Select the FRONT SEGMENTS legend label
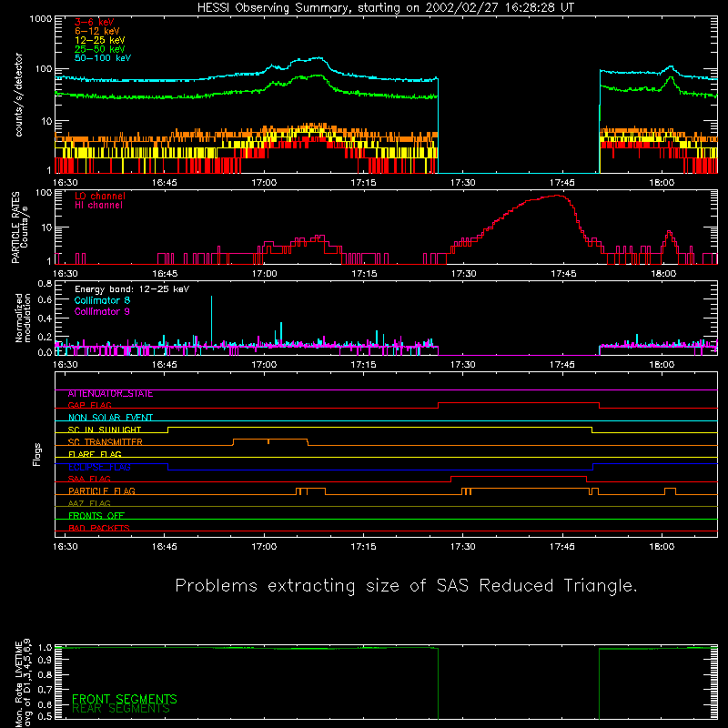728x728 pixels. tap(125, 699)
